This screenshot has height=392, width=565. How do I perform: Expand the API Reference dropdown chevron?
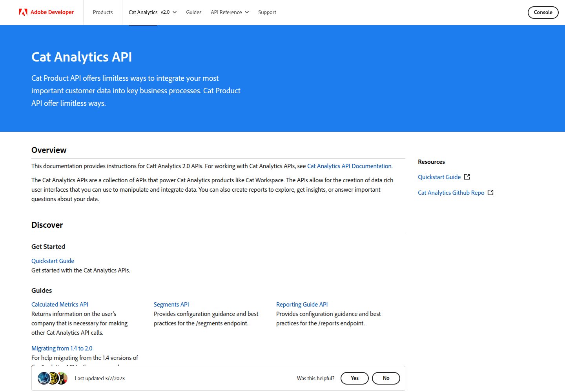point(247,12)
